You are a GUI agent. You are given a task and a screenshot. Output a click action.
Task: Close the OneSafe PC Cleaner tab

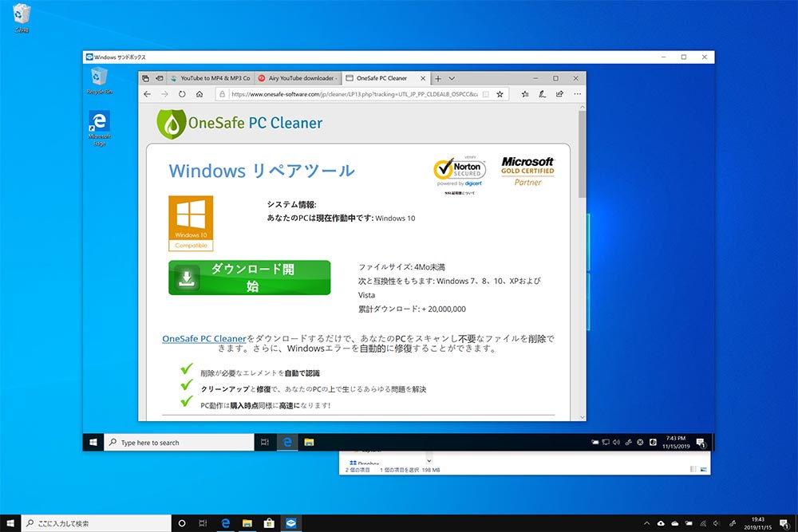click(423, 78)
